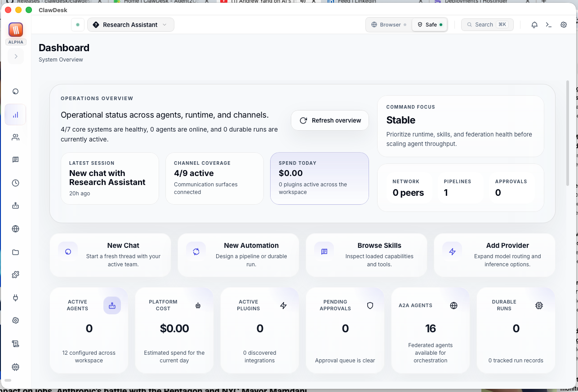Screen dimensions: 578x392
Task: Open the settings gear in the top bar
Action: point(564,25)
